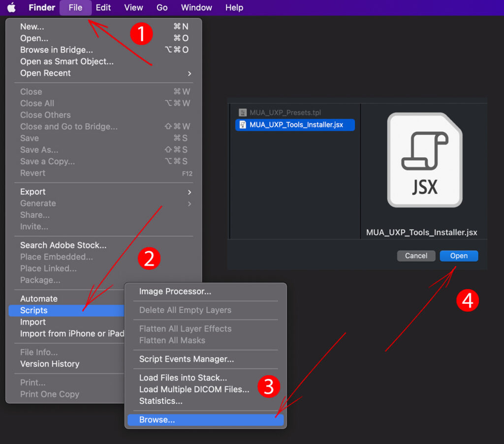
Task: Click Flatten All Masks item
Action: [206, 340]
